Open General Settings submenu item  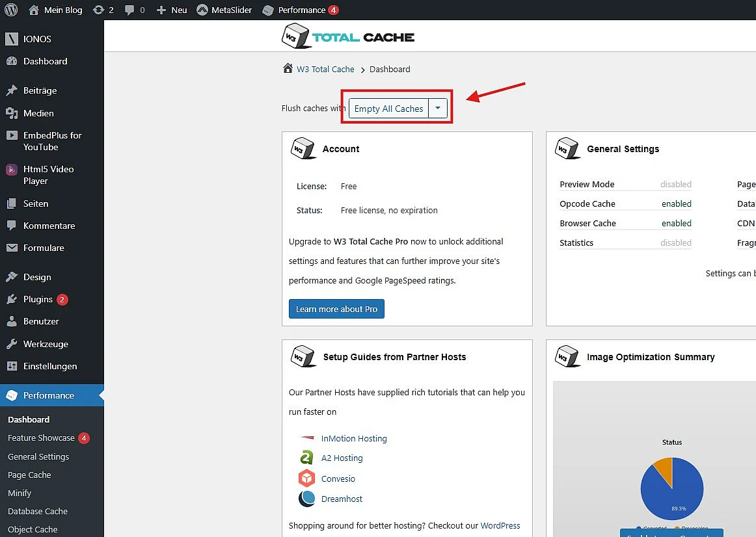click(x=38, y=456)
